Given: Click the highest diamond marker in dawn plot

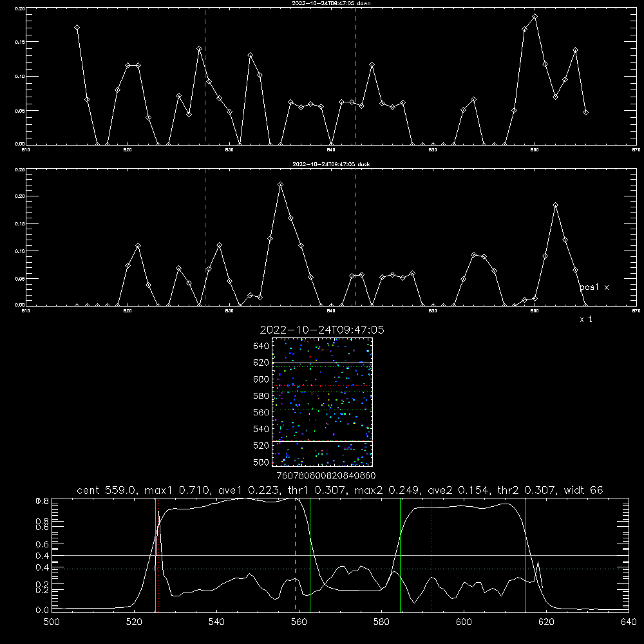Looking at the screenshot, I should [x=535, y=17].
